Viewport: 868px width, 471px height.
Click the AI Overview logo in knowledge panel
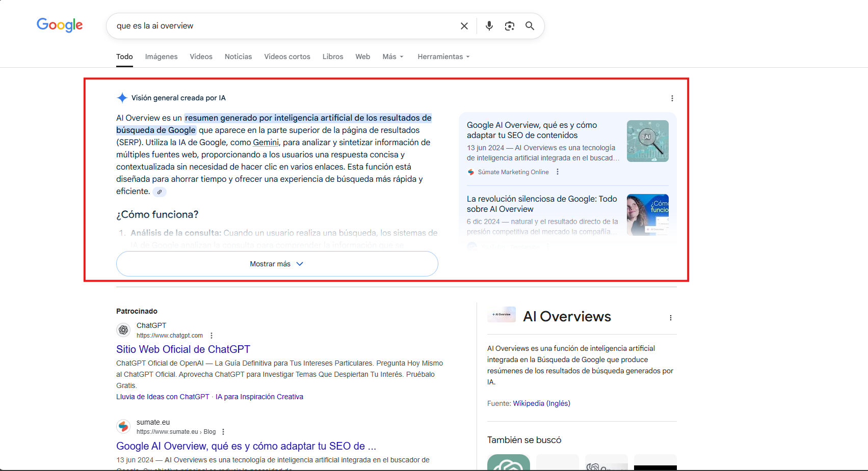coord(502,315)
